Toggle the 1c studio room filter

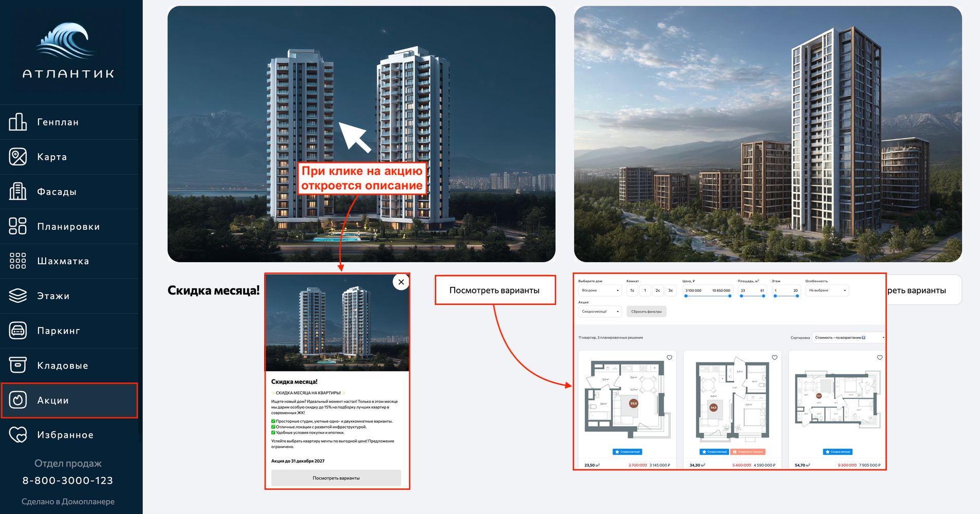(x=632, y=290)
